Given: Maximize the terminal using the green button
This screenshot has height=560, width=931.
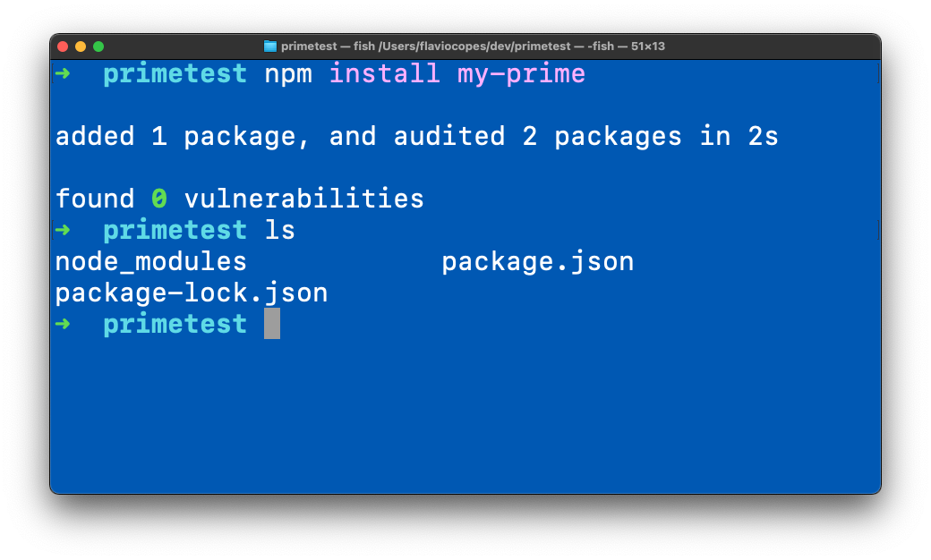Looking at the screenshot, I should click(x=98, y=47).
